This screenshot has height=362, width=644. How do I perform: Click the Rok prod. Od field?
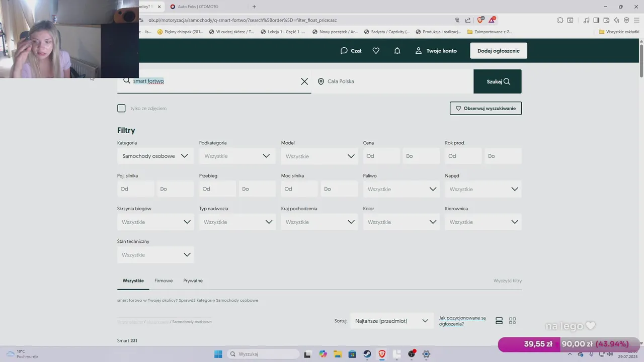[464, 156]
